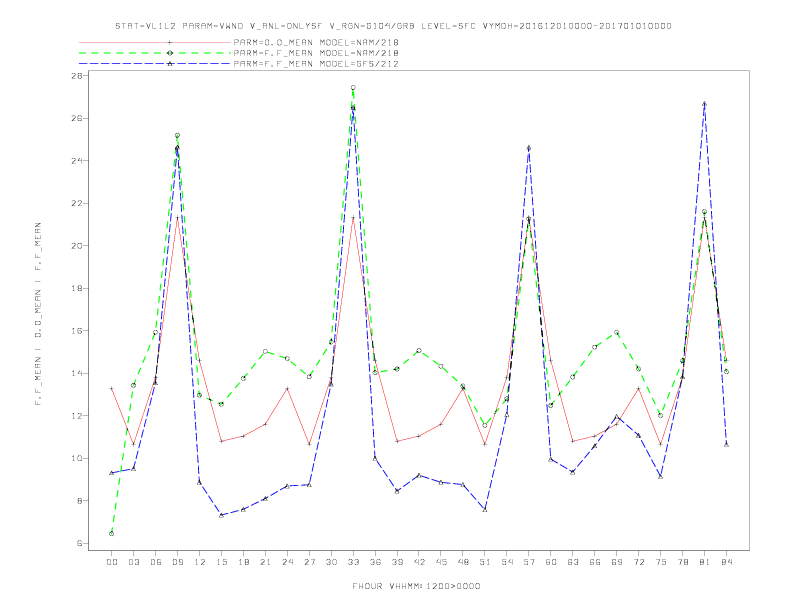This screenshot has height=612, width=792.
Task: Click the chart title starting with STAT=VL1L2
Action: pyautogui.click(x=393, y=26)
